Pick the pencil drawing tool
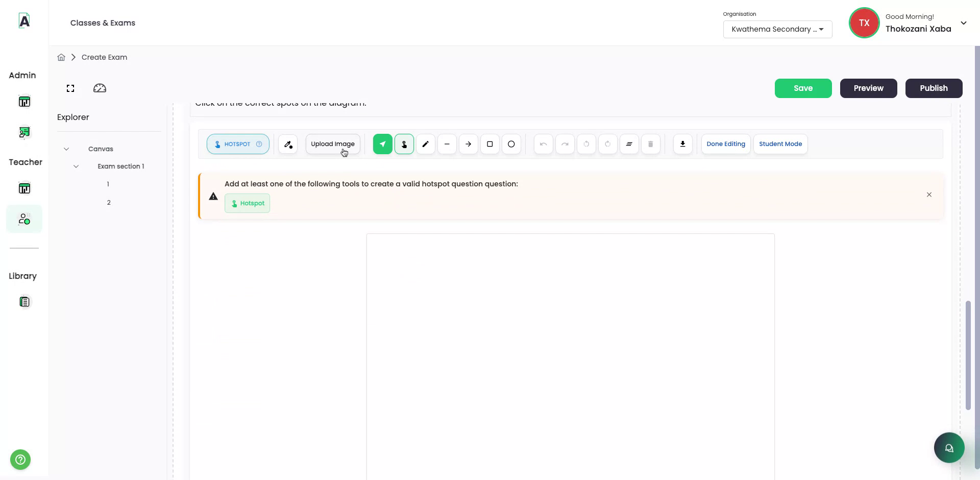980x480 pixels. (x=425, y=143)
